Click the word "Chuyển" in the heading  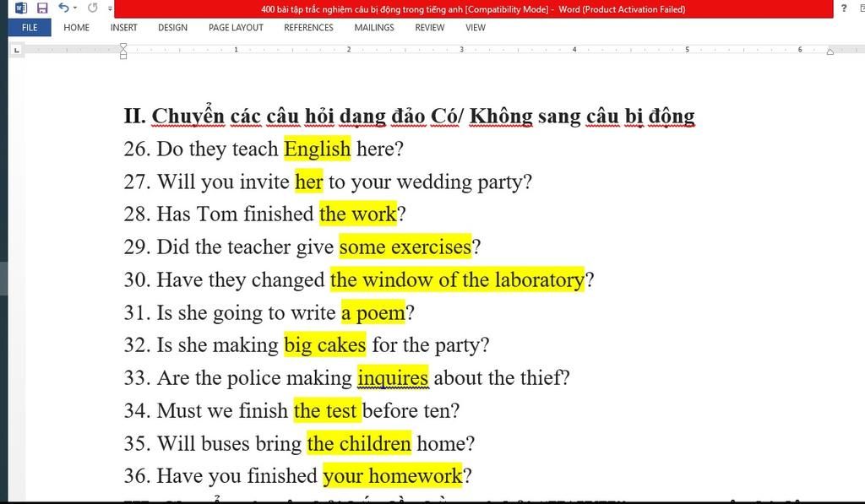click(188, 116)
